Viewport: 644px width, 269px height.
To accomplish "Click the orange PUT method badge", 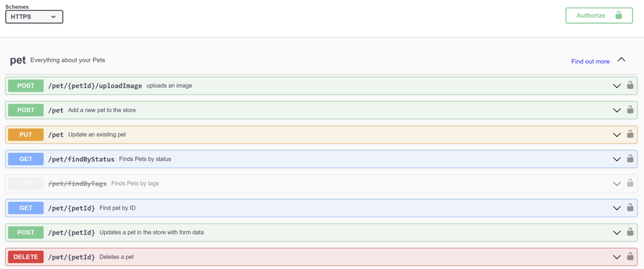I will (x=26, y=134).
